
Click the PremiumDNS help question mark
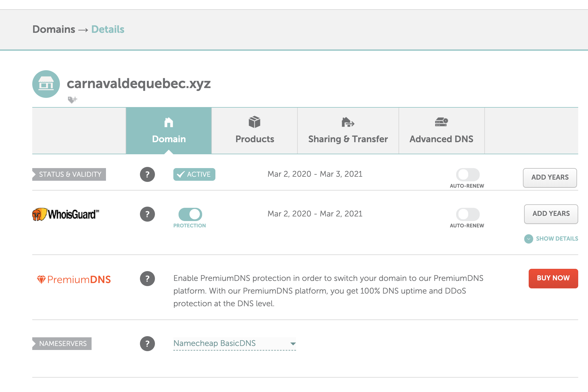(147, 279)
